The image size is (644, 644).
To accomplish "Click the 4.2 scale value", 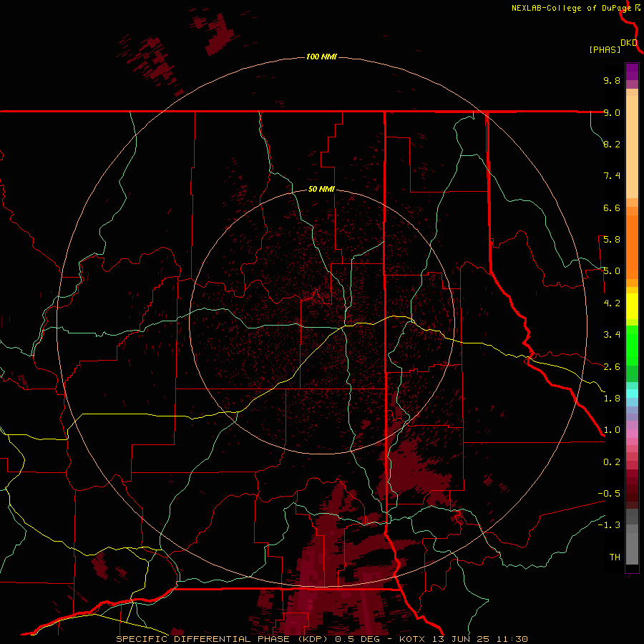I will [612, 303].
